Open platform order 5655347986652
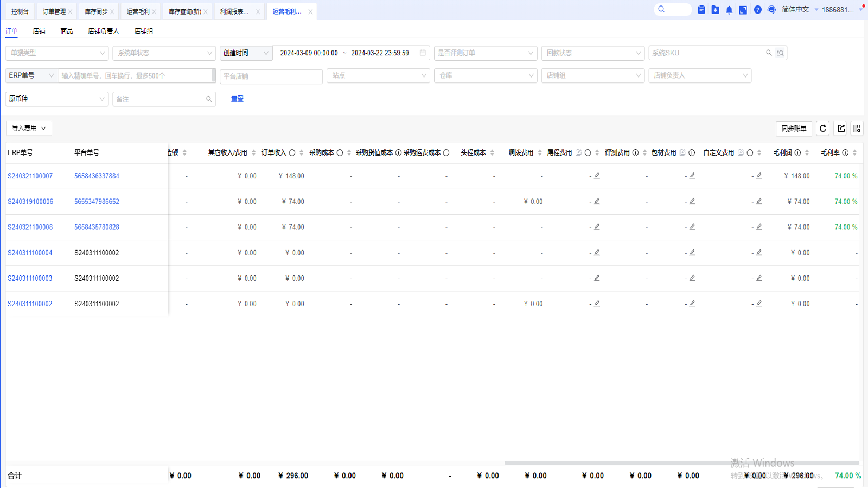The image size is (868, 488). (x=97, y=201)
